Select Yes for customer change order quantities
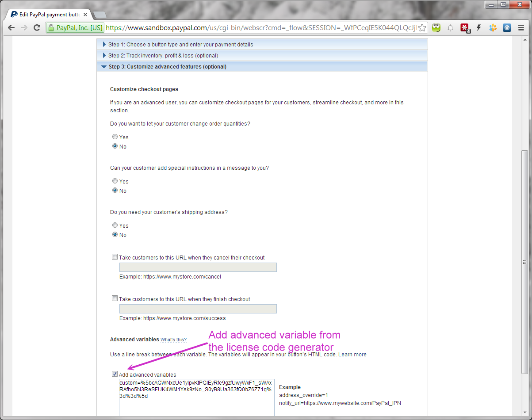532x420 pixels. (x=115, y=137)
